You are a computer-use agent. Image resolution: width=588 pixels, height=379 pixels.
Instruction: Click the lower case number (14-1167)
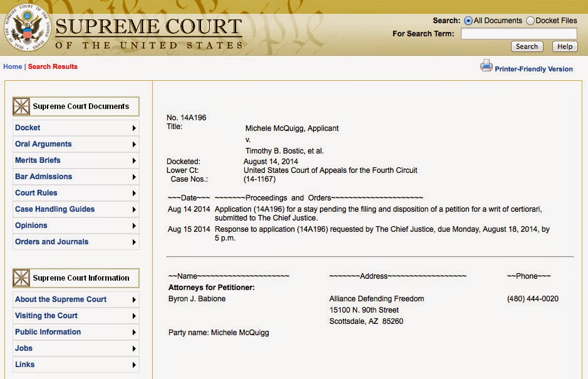click(259, 179)
